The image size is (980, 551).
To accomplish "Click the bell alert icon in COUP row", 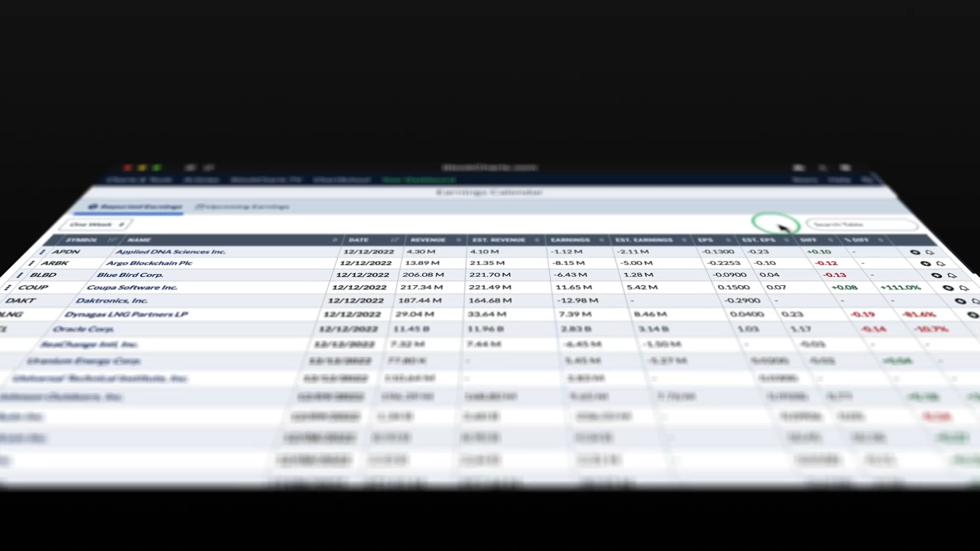I will 964,288.
